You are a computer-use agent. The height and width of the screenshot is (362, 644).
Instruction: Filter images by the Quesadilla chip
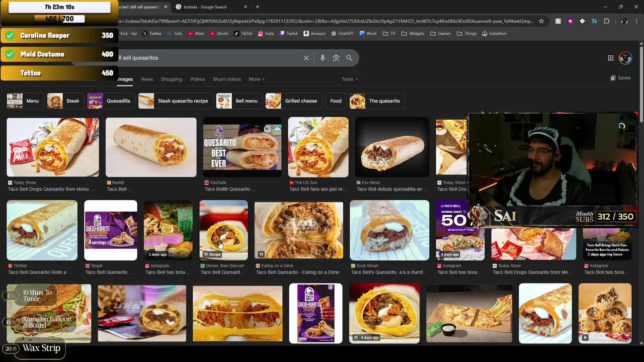(111, 101)
